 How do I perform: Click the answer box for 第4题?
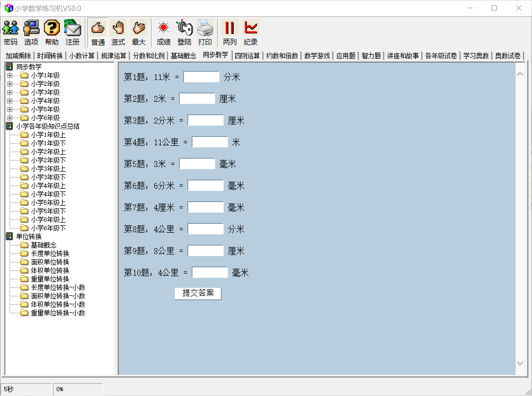coord(210,142)
